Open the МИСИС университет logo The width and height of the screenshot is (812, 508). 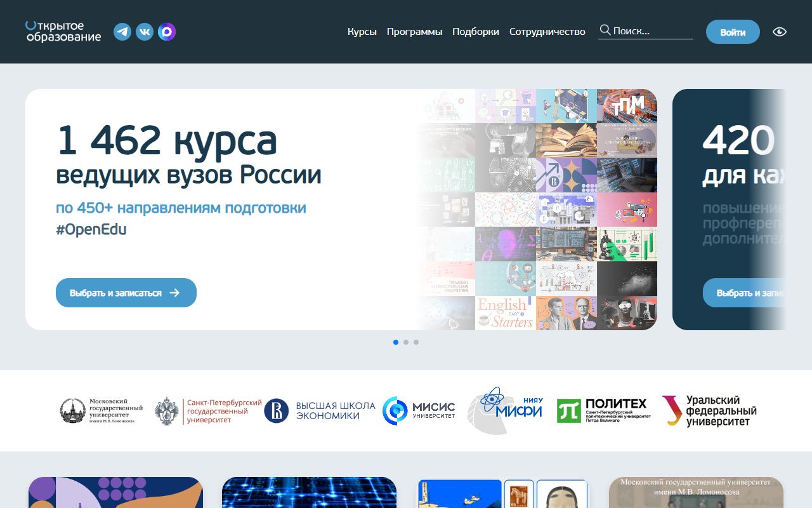419,411
